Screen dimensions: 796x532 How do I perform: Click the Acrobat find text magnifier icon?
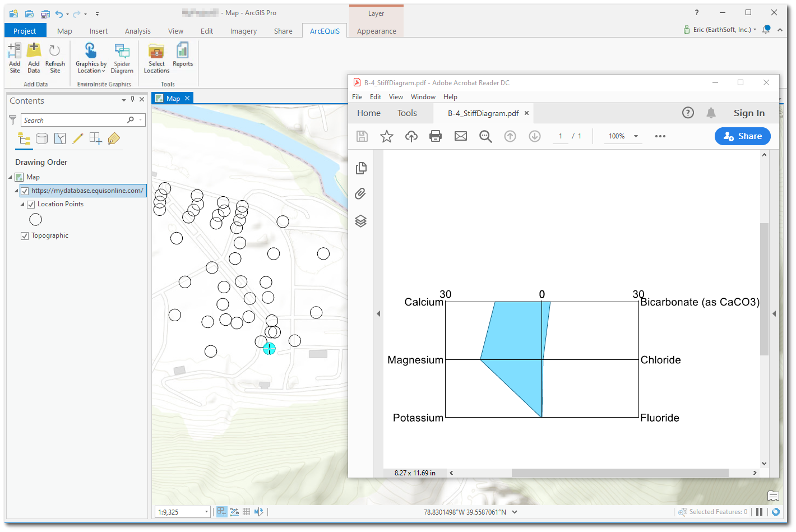485,136
